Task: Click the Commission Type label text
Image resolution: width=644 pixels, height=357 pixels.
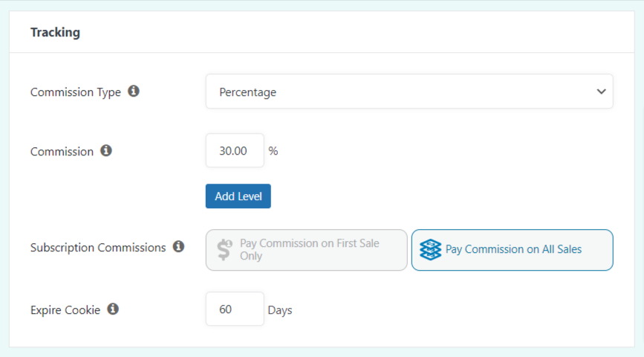Action: coord(75,92)
